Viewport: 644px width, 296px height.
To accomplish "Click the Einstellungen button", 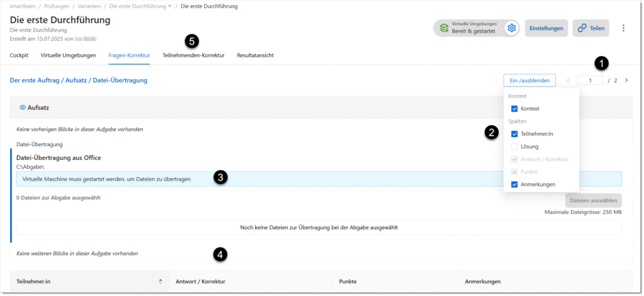I will pos(546,28).
